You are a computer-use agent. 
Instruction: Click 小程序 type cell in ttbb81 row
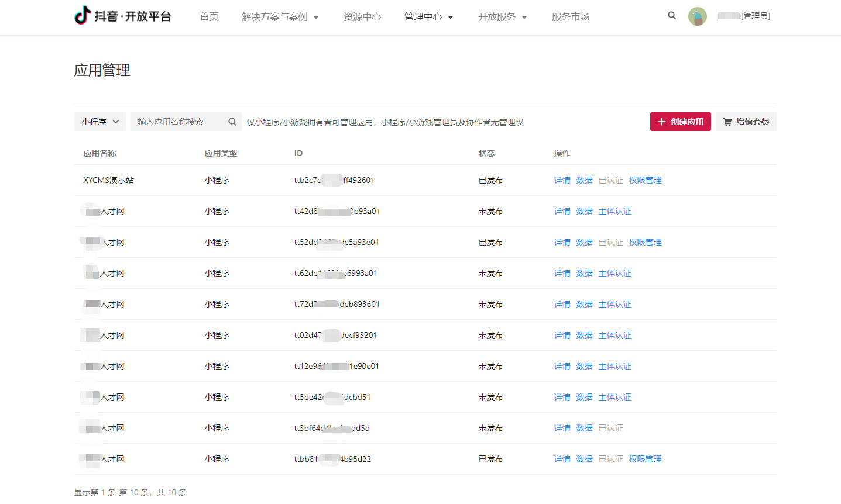pos(217,459)
